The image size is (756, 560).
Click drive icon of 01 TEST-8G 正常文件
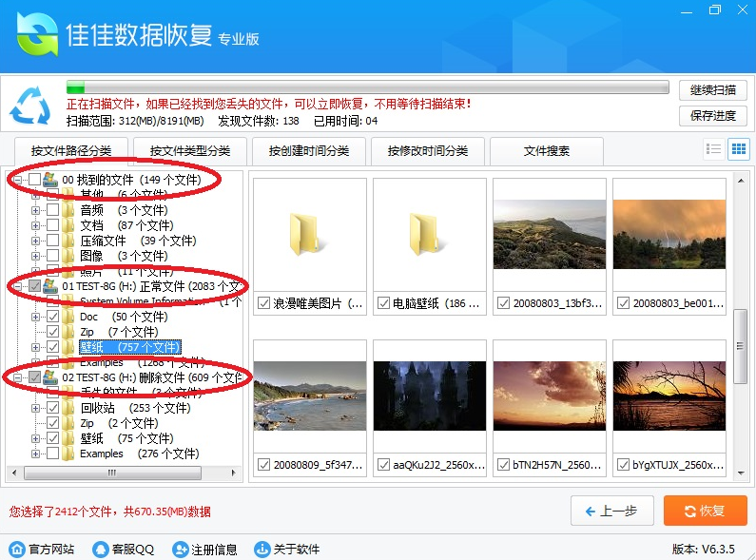click(50, 286)
